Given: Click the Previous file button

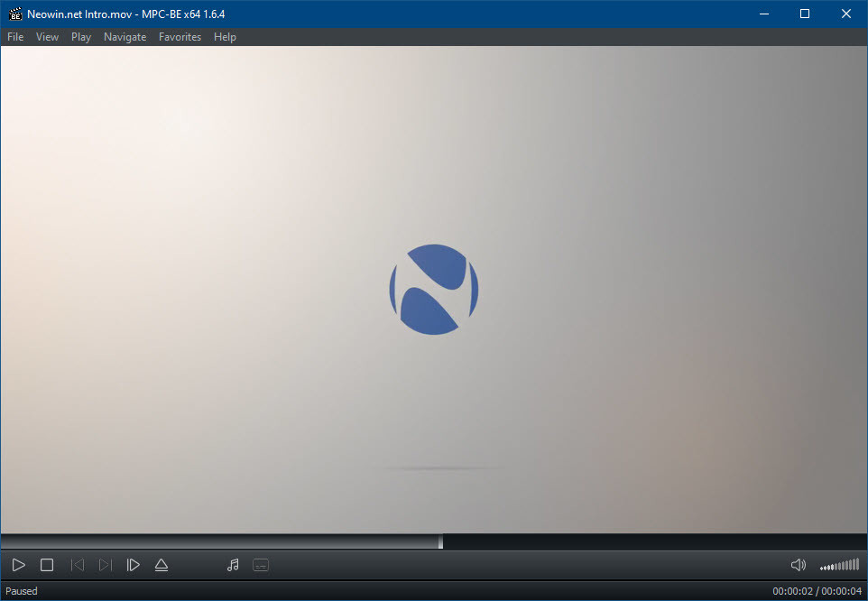Looking at the screenshot, I should coord(78,565).
